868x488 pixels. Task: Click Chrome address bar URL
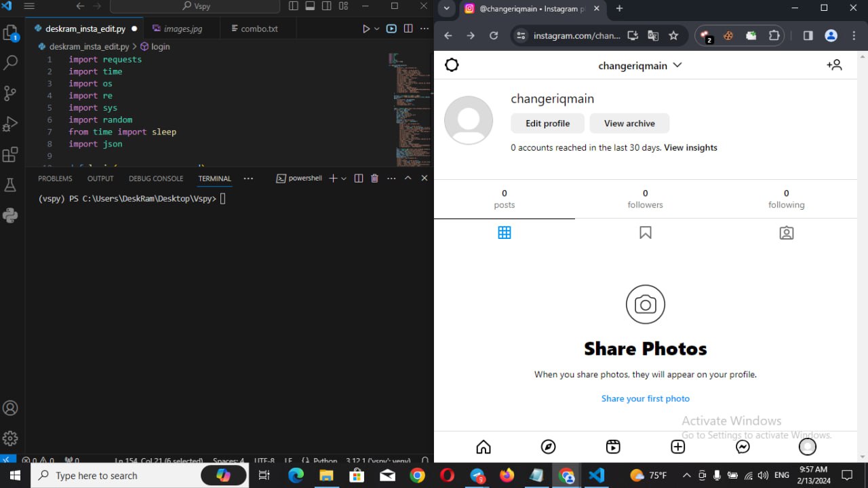tap(577, 36)
